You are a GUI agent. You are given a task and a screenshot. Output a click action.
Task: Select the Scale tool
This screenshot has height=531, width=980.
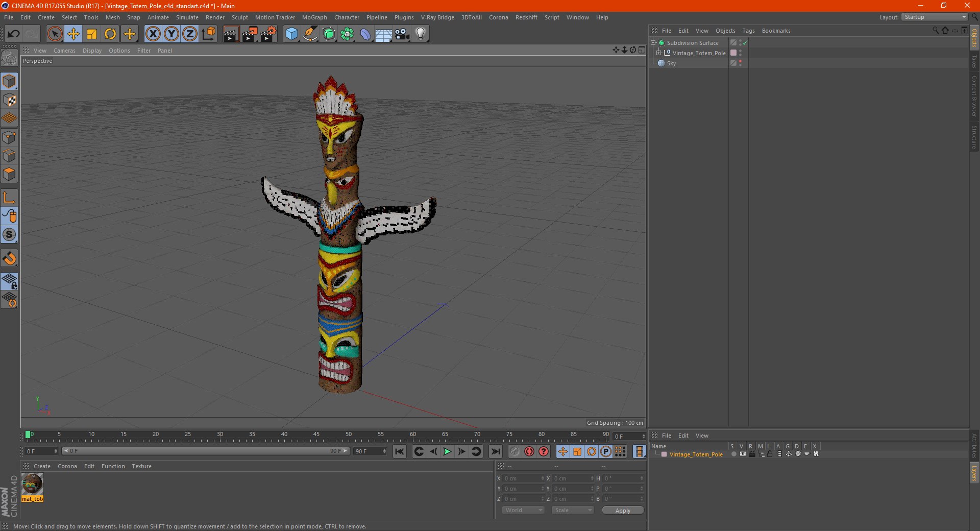point(92,34)
